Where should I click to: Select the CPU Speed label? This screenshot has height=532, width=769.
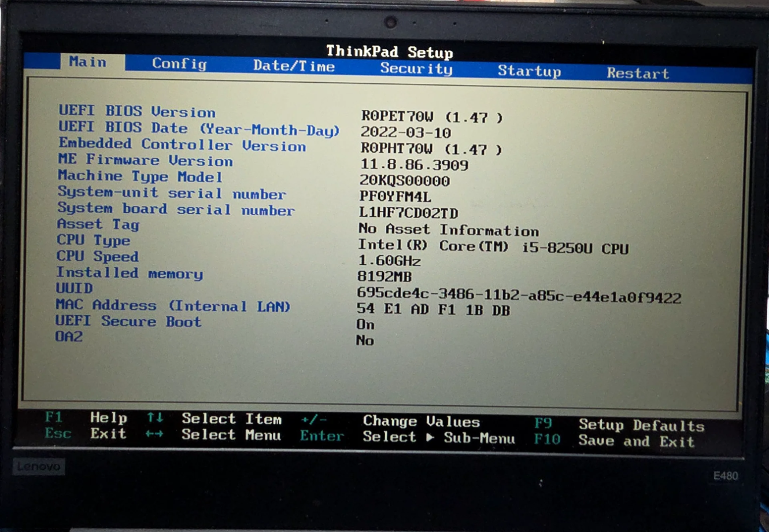click(x=97, y=256)
